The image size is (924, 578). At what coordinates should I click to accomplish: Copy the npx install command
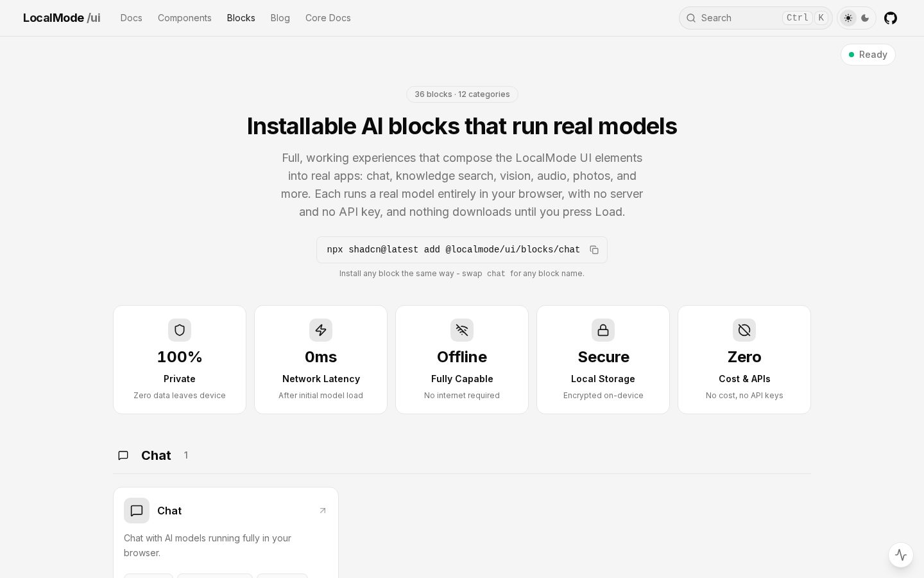click(x=594, y=250)
